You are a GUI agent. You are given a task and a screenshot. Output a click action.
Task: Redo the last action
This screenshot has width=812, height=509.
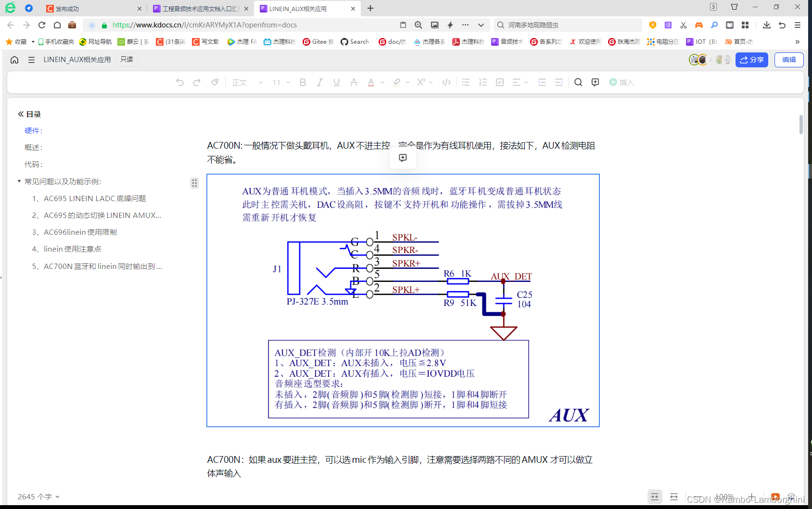pos(197,82)
